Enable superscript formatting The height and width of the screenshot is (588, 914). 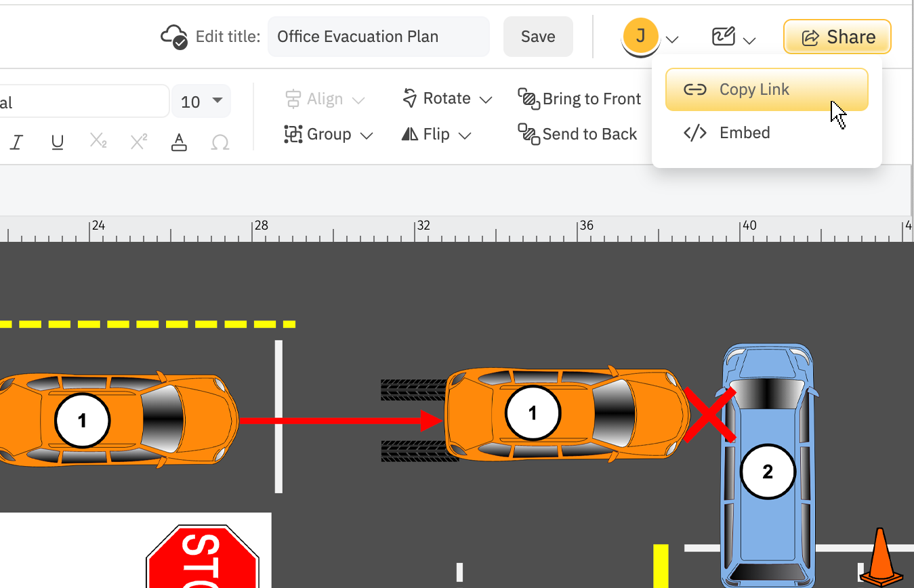point(138,142)
